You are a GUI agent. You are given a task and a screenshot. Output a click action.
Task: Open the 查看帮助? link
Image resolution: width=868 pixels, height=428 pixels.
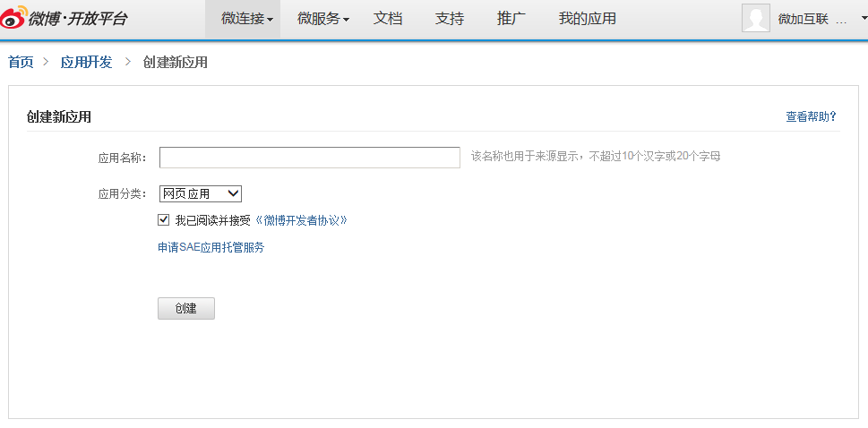(811, 116)
